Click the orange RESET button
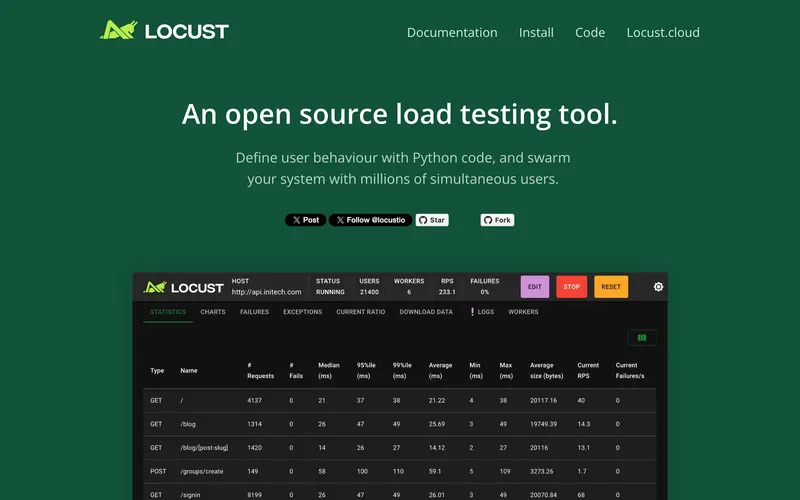The width and height of the screenshot is (800, 500). click(x=611, y=287)
